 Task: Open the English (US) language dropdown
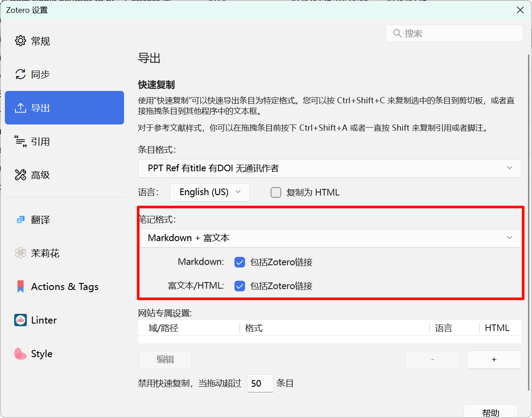coord(210,192)
